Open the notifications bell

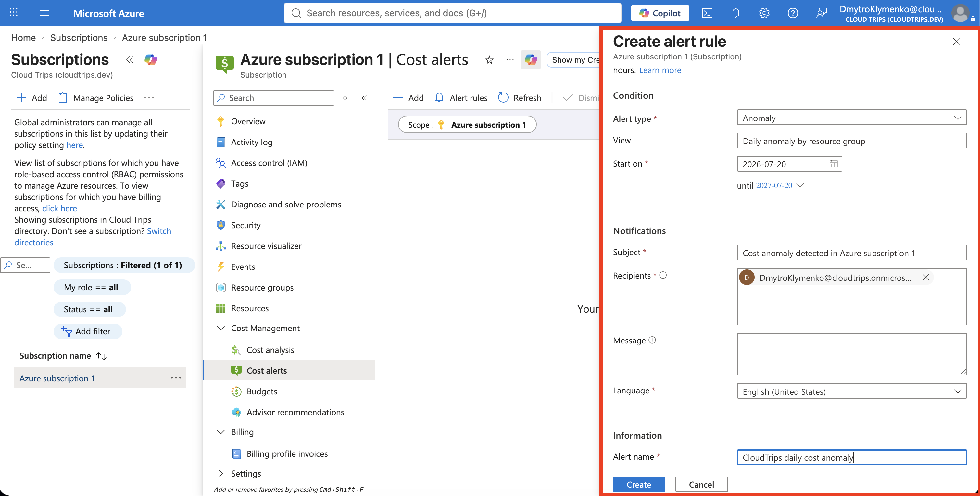click(735, 13)
